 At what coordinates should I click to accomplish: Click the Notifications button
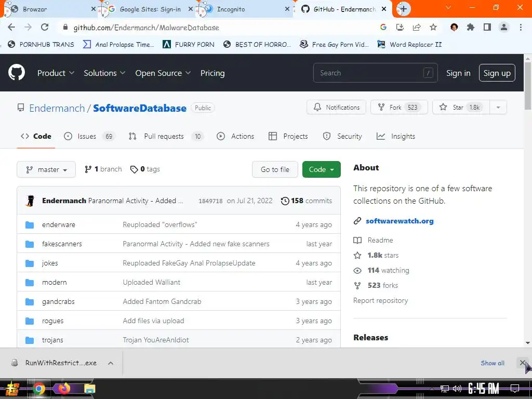(x=336, y=107)
